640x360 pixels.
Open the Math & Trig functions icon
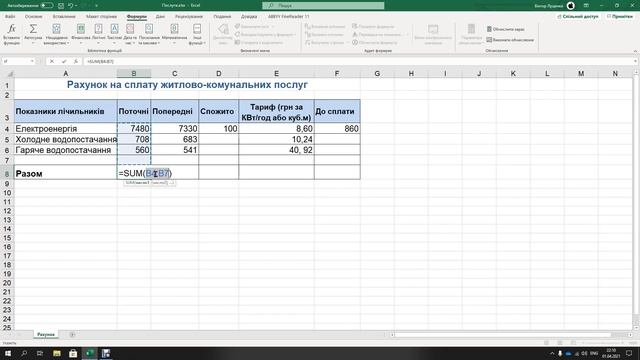(x=174, y=29)
